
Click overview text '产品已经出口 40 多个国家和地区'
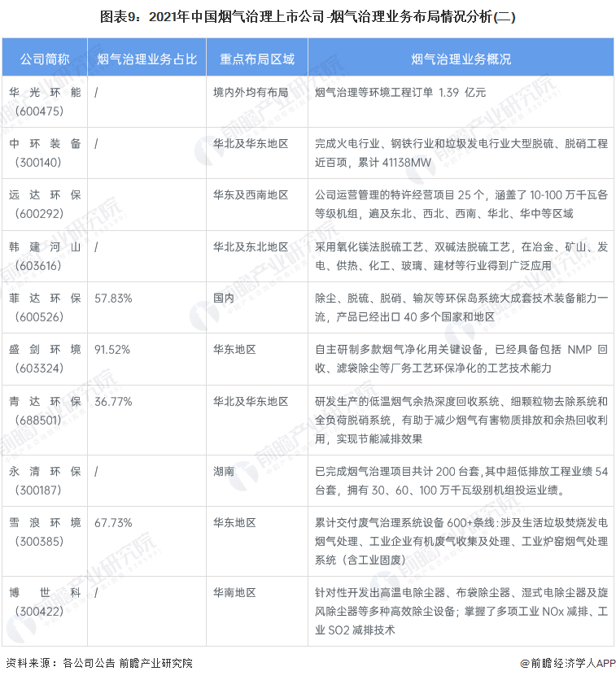pos(416,317)
